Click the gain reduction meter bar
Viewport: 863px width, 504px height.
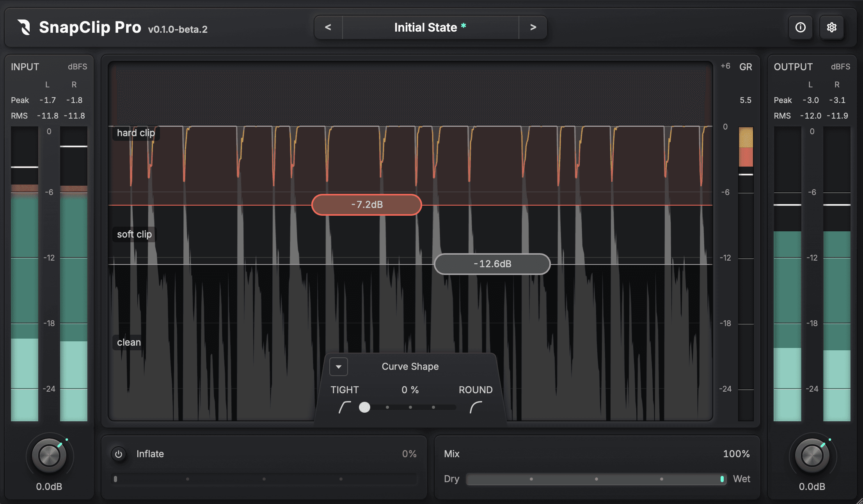tap(746, 274)
